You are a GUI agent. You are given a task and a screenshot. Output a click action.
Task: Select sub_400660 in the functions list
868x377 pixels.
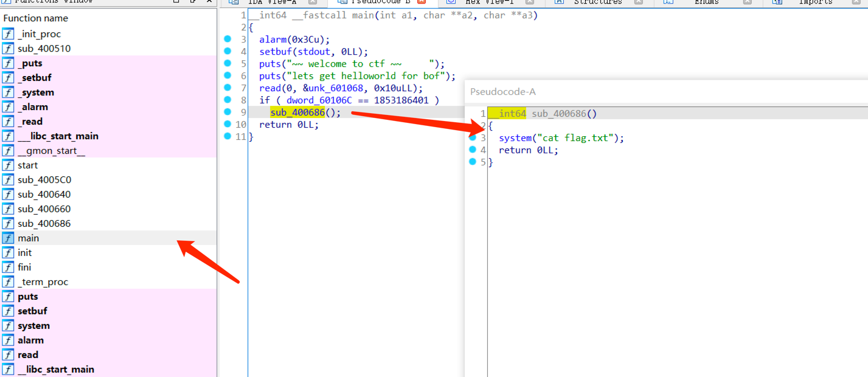click(x=44, y=209)
